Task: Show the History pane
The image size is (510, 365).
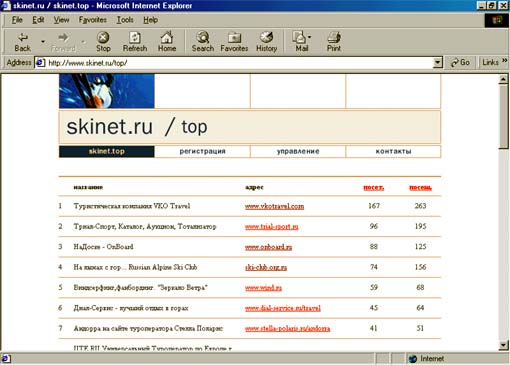Action: [266, 42]
